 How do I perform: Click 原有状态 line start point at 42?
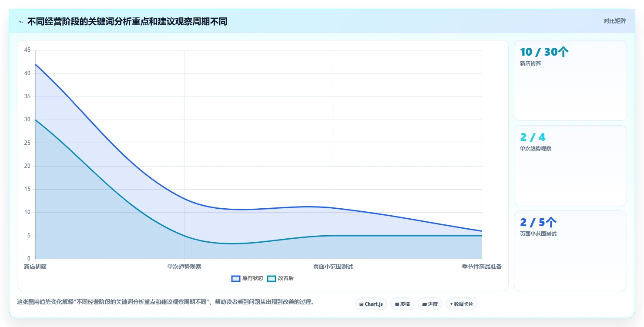click(35, 64)
